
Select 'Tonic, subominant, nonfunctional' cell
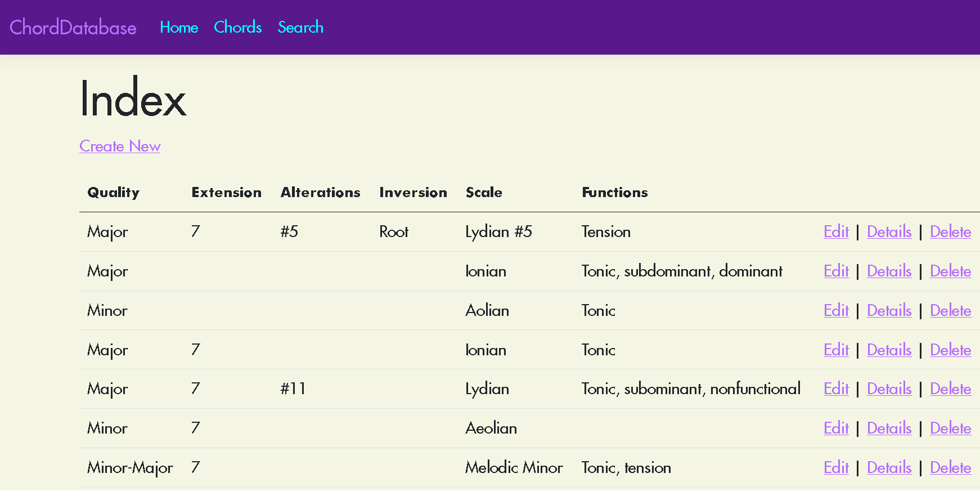pos(691,389)
